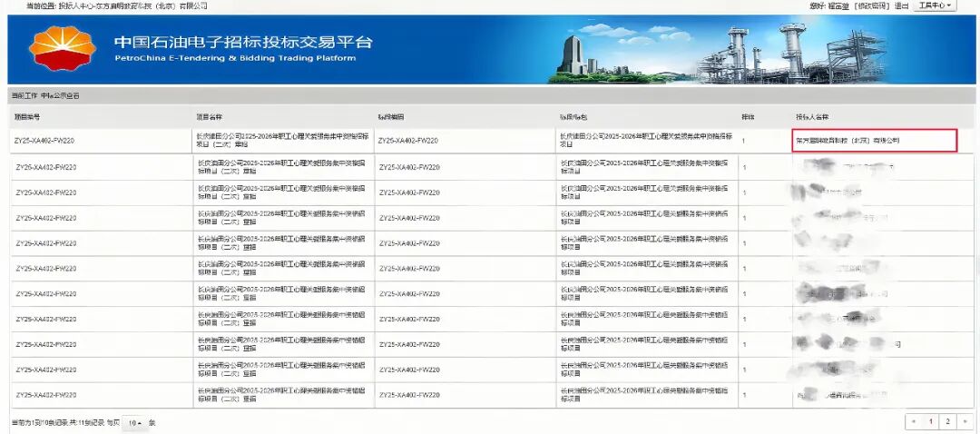Image resolution: width=980 pixels, height=434 pixels.
Task: Open the page-size dropdown showing 10
Action: (133, 423)
